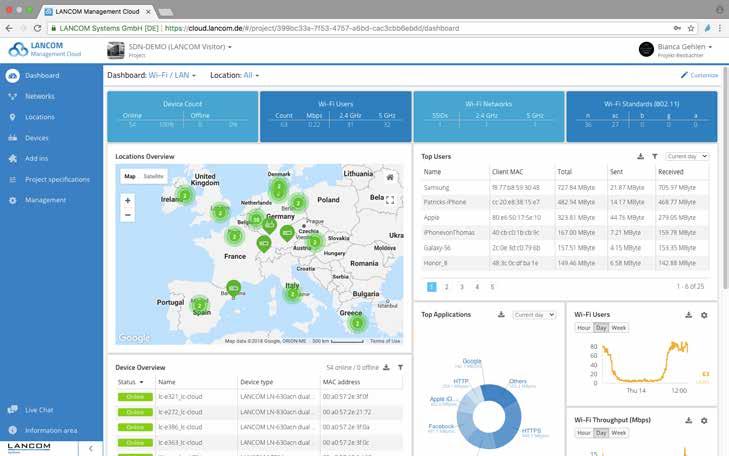Click the LANCOM Management Cloud logo
The width and height of the screenshot is (729, 456).
click(45, 49)
